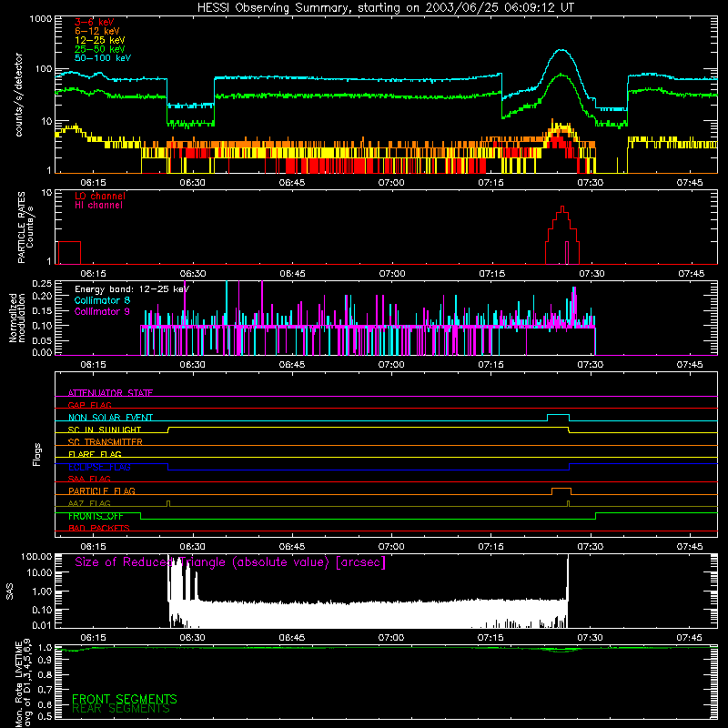Click the 07:00 tick label on top plot

pos(391,183)
